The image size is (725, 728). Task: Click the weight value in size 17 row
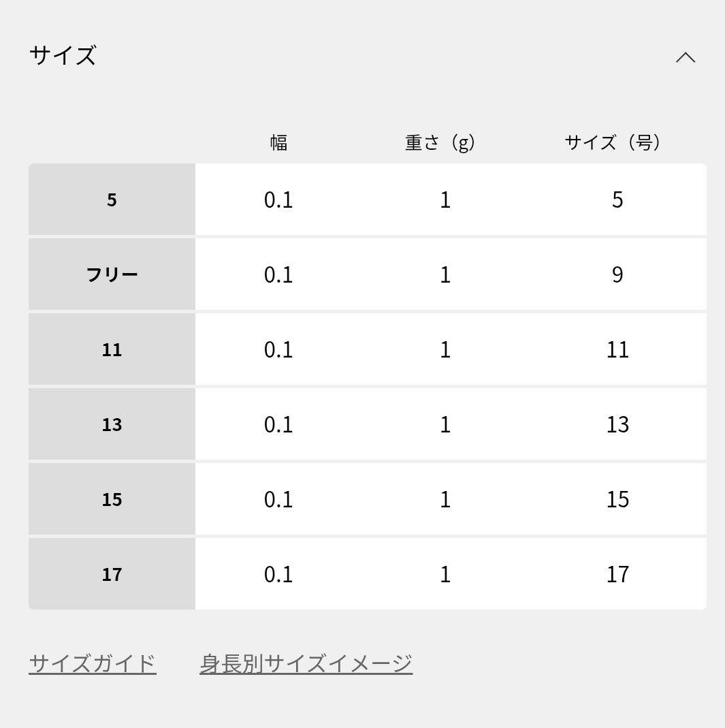445,573
